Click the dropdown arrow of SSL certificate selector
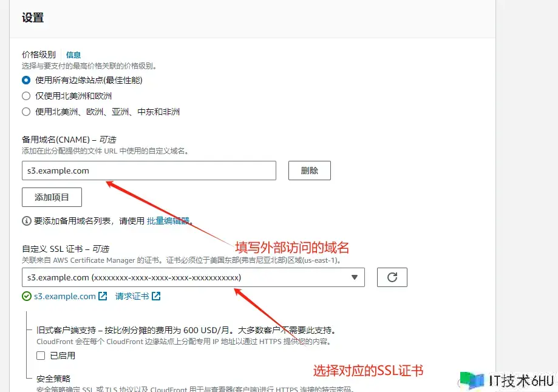The width and height of the screenshot is (558, 392). click(x=354, y=277)
